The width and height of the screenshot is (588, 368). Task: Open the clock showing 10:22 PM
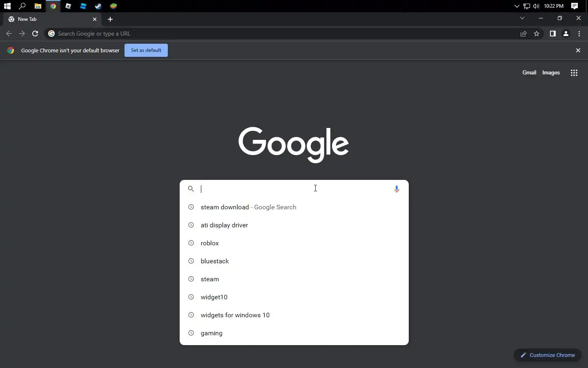(554, 6)
